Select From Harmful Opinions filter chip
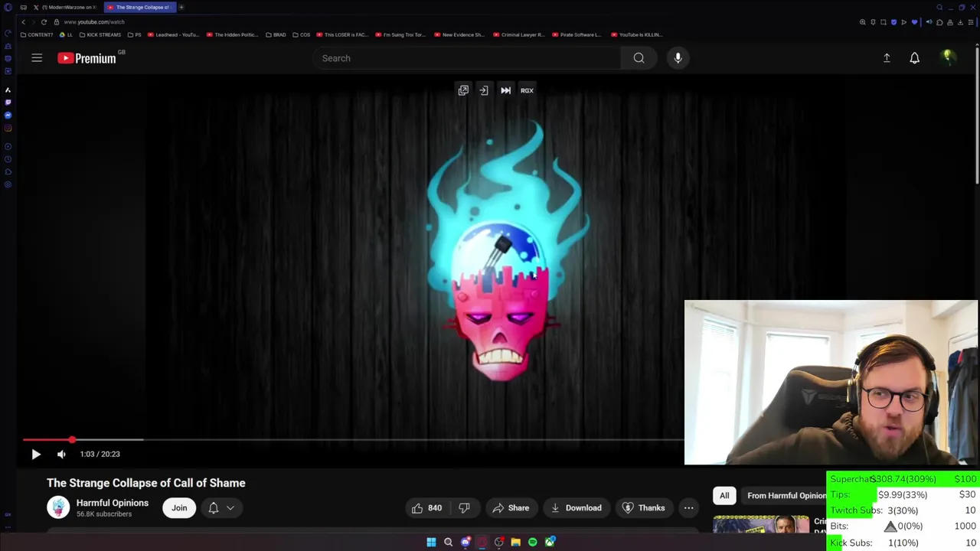The height and width of the screenshot is (551, 980). click(784, 495)
